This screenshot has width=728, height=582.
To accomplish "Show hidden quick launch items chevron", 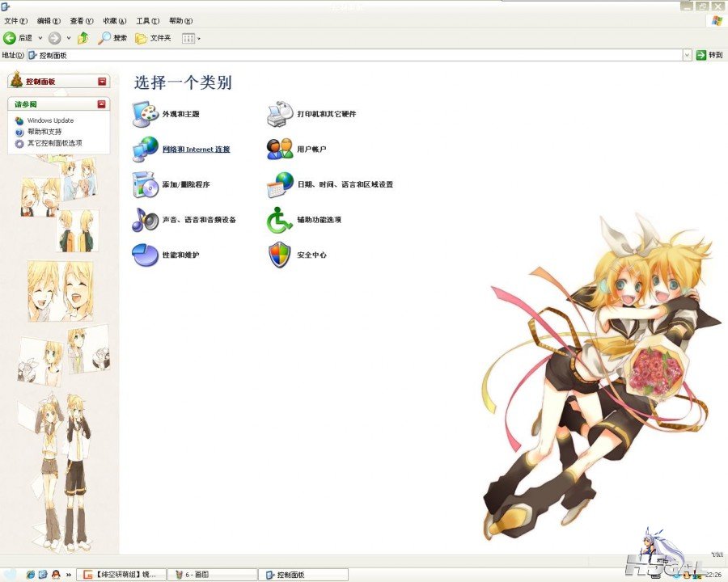I will (69, 575).
